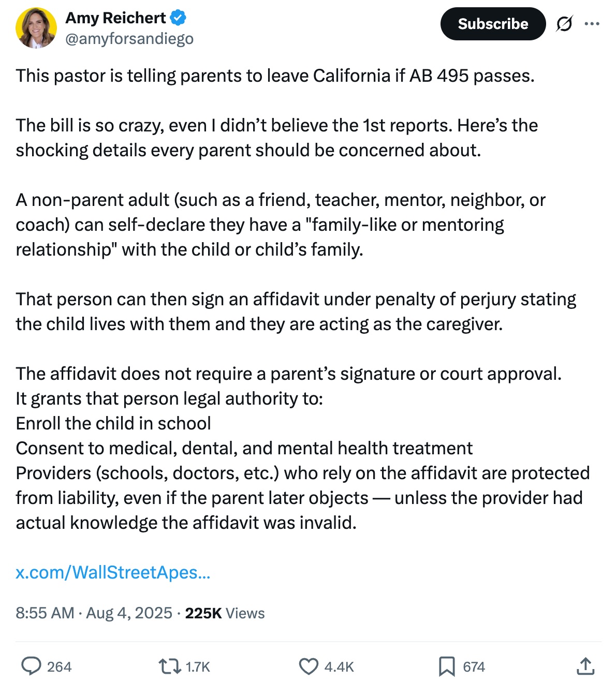Open Amy Reichert display name link

coord(115,18)
